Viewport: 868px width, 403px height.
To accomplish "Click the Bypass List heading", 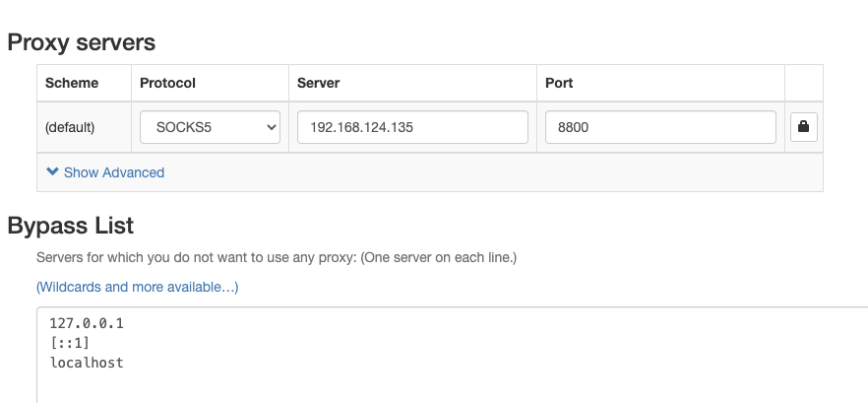I will pyautogui.click(x=70, y=226).
